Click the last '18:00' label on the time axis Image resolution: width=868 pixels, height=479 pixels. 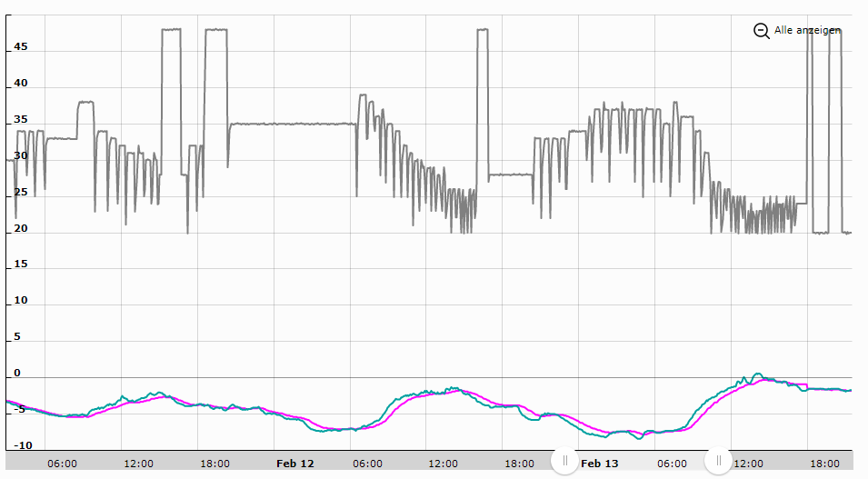(x=824, y=464)
